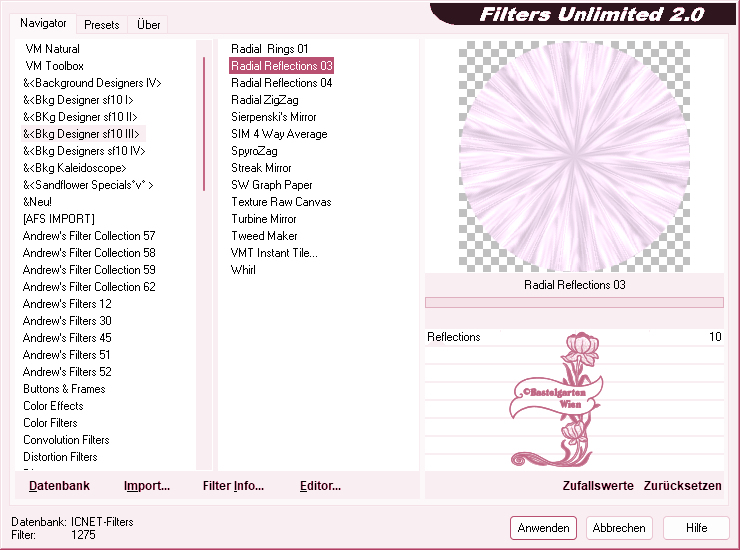Click Zufallswerte to randomize settings
The height and width of the screenshot is (550, 740).
pyautogui.click(x=598, y=486)
